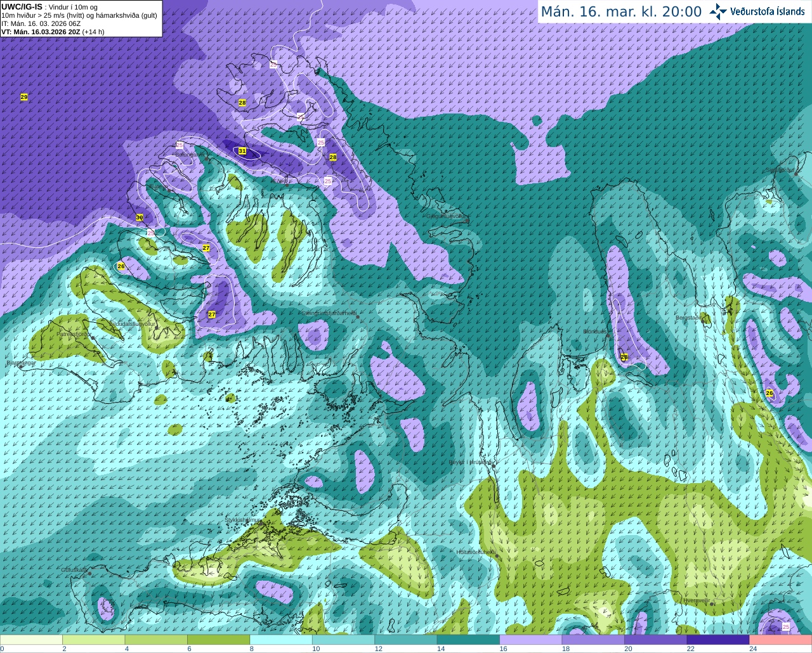Click the Bolungarvík station label

point(189,155)
